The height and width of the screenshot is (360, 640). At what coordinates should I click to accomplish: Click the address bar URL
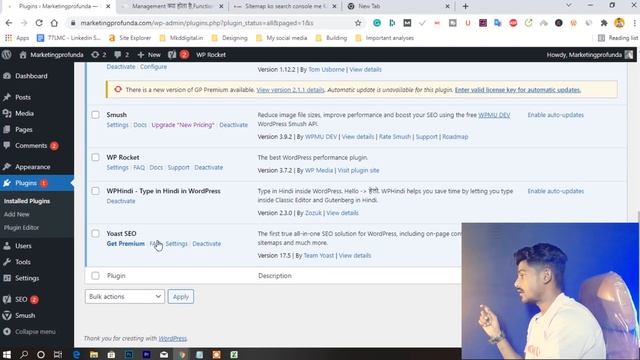point(197,23)
